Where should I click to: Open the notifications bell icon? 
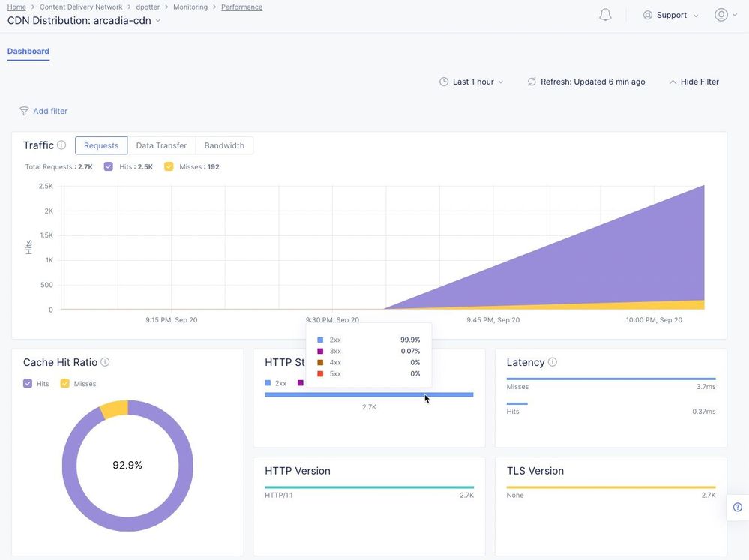[x=605, y=15]
